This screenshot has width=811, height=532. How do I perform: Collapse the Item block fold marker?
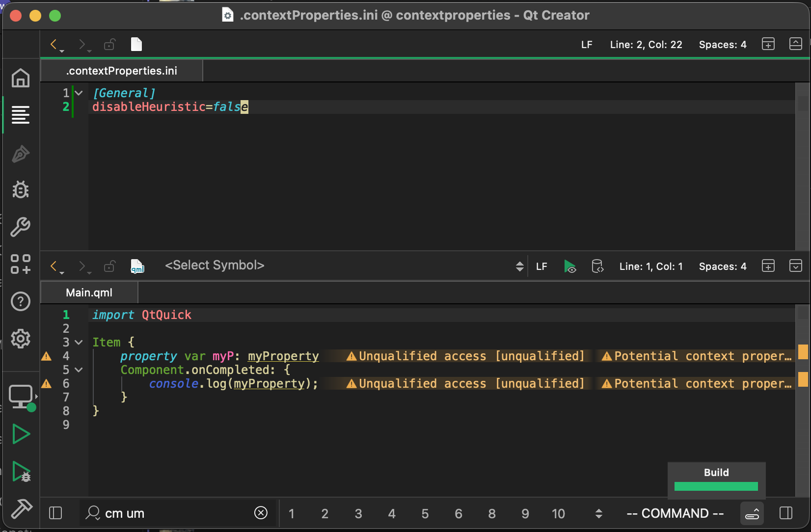coord(79,342)
